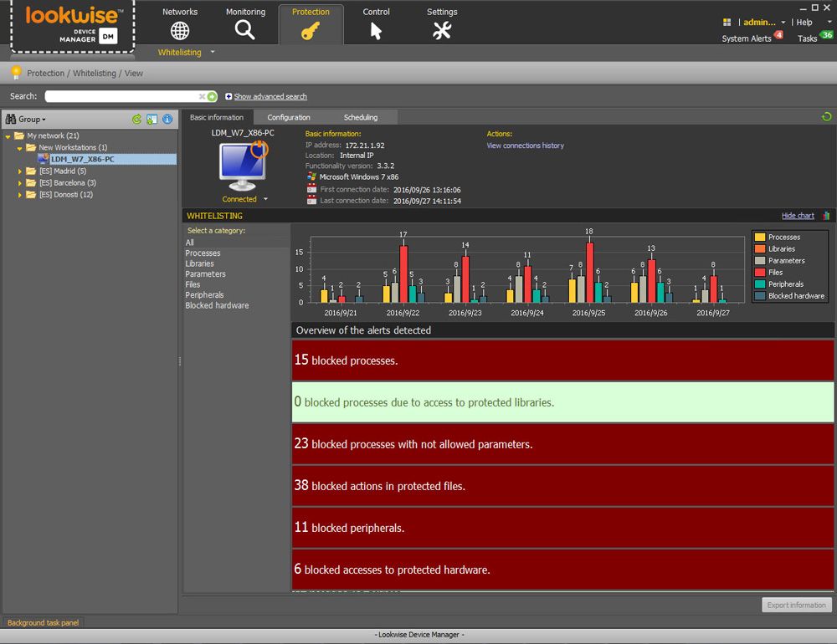Open the Connected status dropdown

coord(265,200)
